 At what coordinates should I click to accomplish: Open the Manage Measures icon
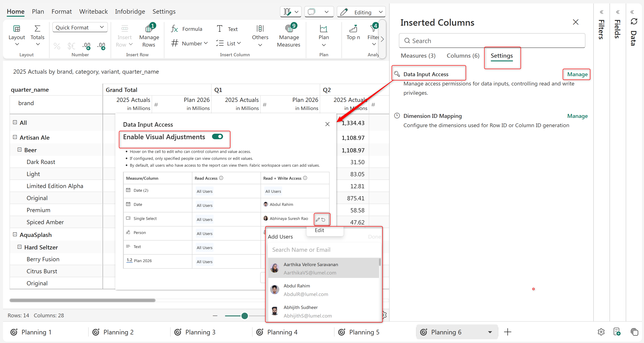[289, 28]
